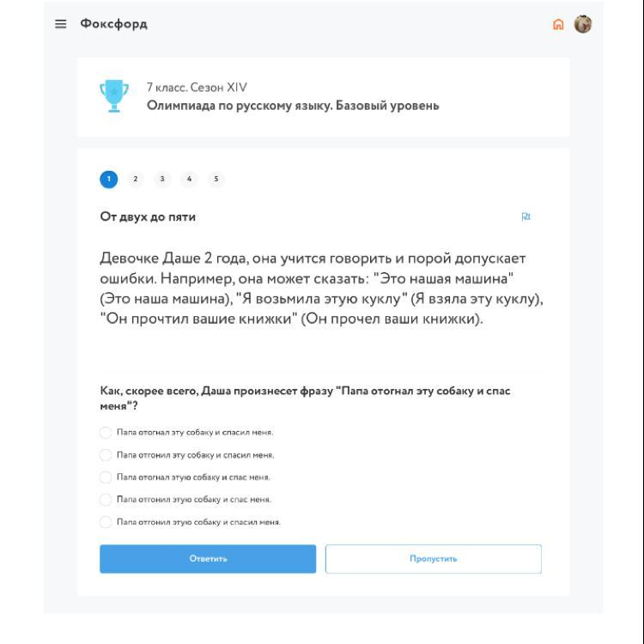Select "Папа отгонил этую собаку и спас меня"
Viewport: 644px width, 644px height.
(x=106, y=499)
